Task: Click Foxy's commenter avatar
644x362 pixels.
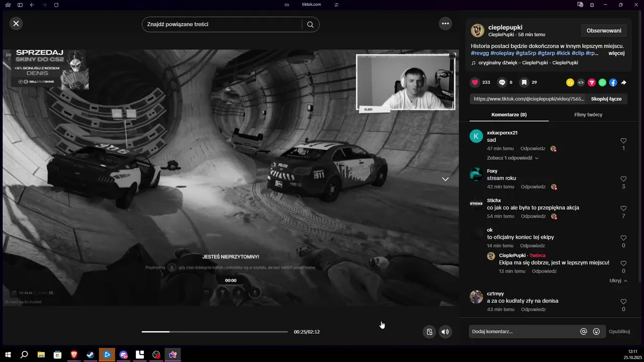Action: [x=476, y=174]
